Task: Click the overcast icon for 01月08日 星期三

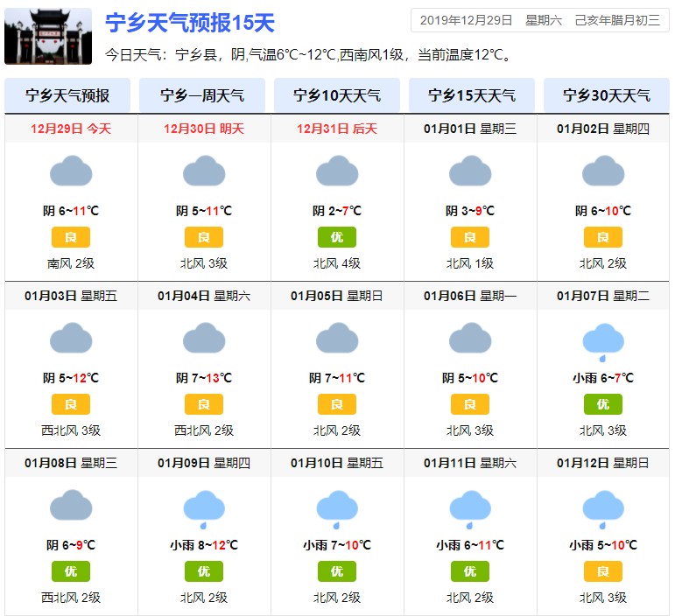Action: click(71, 505)
